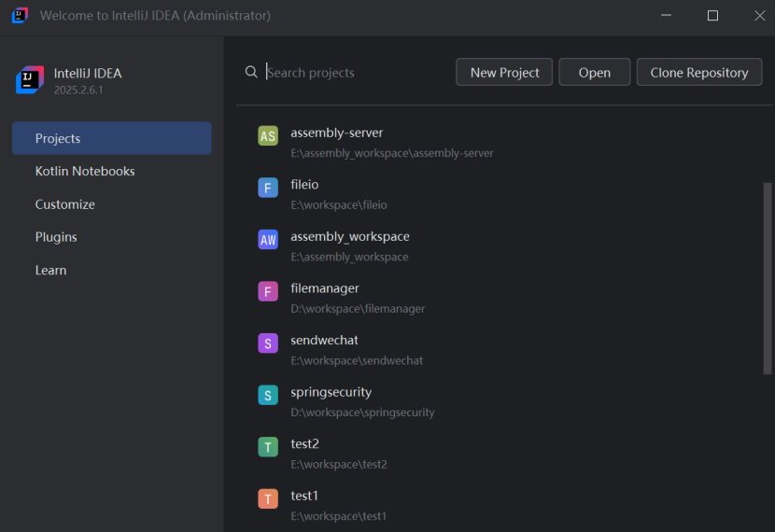Open the sendwechat project name
The width and height of the screenshot is (775, 532).
[x=324, y=341]
